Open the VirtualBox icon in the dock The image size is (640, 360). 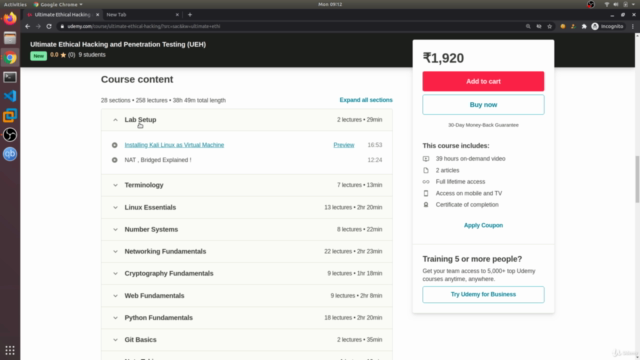click(10, 116)
